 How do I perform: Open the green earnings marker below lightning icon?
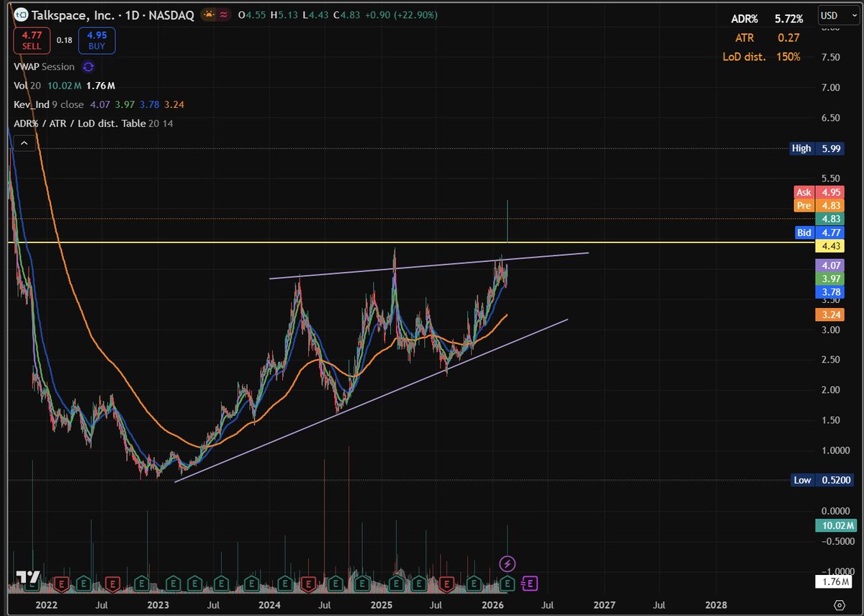[x=508, y=582]
